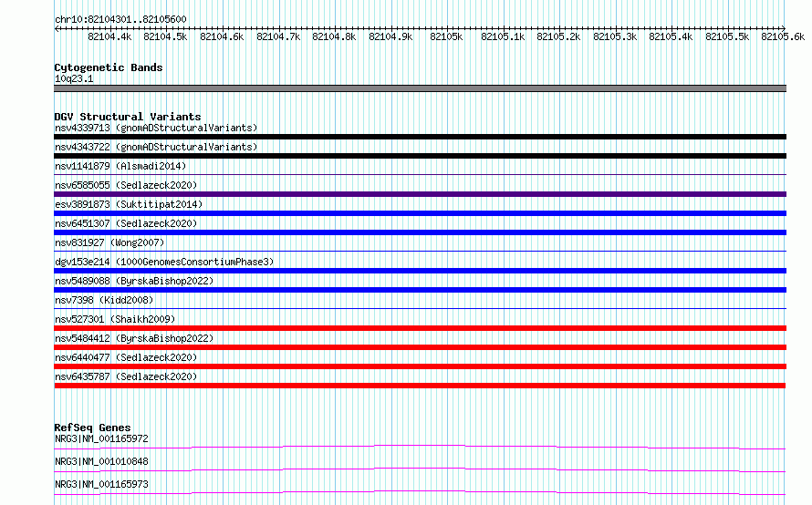This screenshot has width=812, height=505.
Task: Select variant nsv6440477 (Sedlazeck2020)
Action: [126, 357]
